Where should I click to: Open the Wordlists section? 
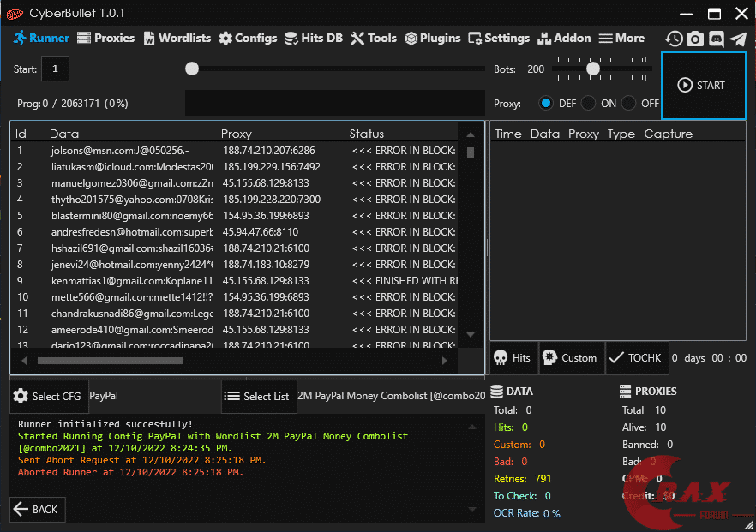click(177, 38)
